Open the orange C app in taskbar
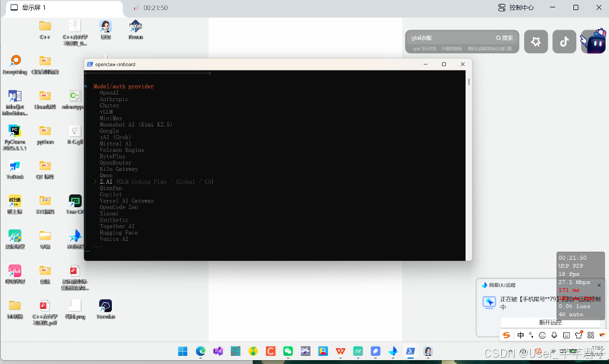Image resolution: width=609 pixels, height=364 pixels. coord(271,351)
